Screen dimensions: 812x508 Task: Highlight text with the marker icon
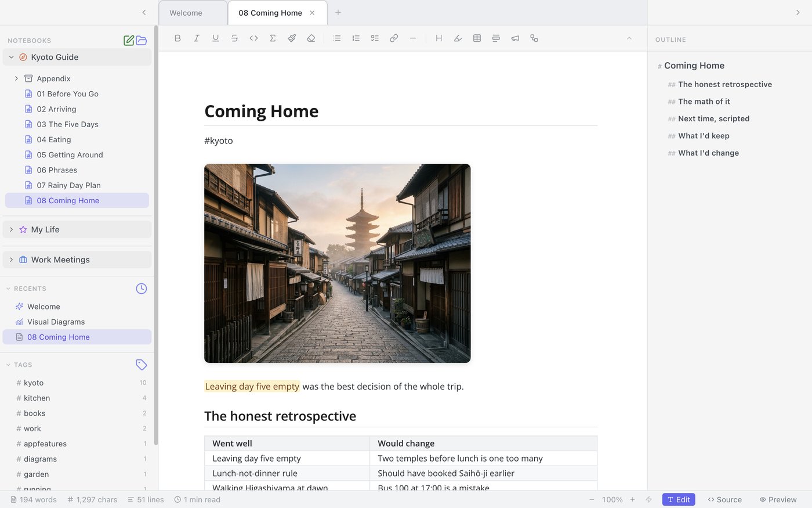(x=458, y=38)
